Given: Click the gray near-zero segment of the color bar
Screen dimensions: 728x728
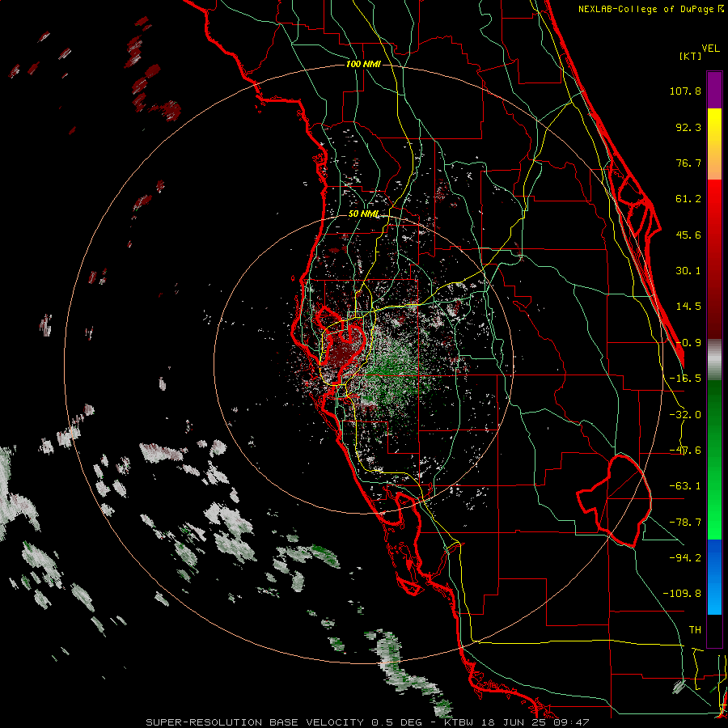Looking at the screenshot, I should 714,360.
